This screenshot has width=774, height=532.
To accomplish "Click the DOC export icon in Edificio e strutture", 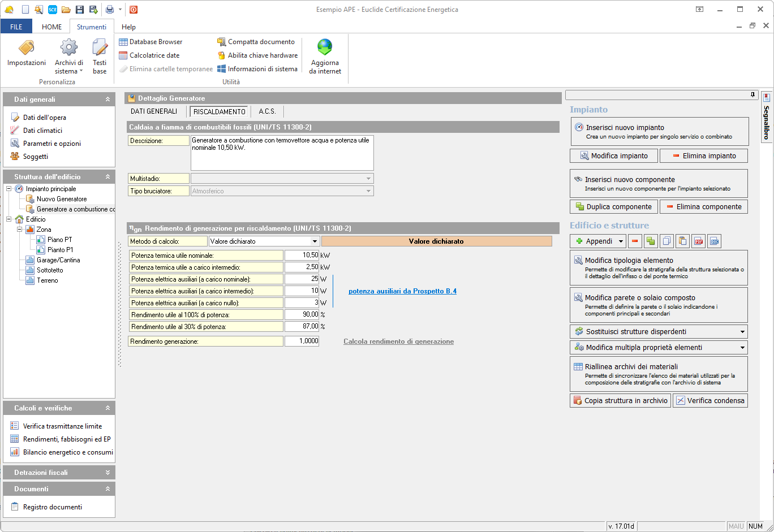I will click(714, 241).
